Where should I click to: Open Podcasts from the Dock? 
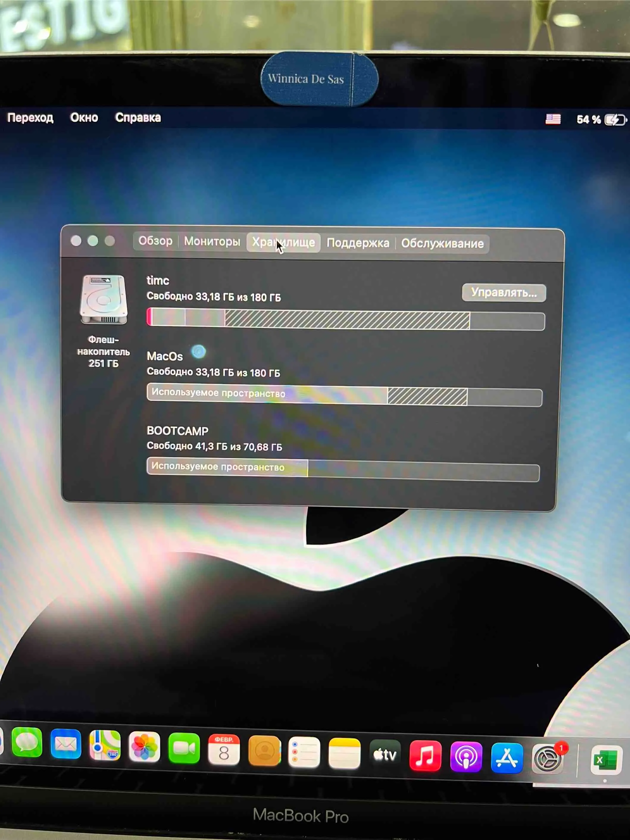[x=466, y=757]
